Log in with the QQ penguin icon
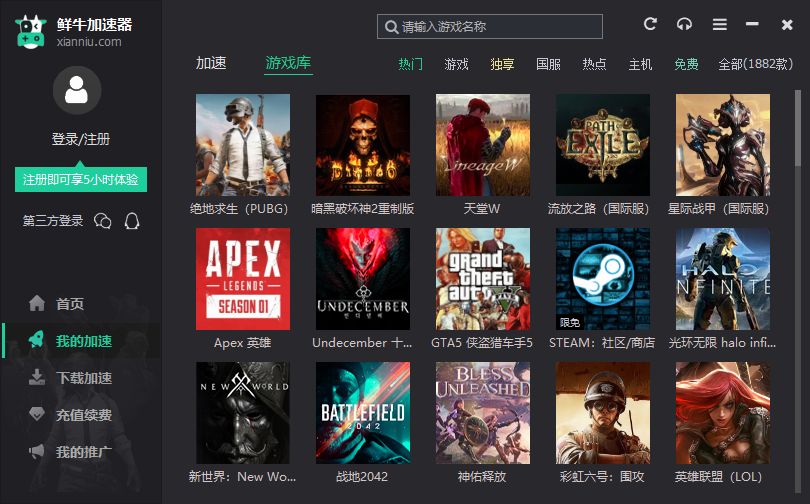This screenshot has height=504, width=810. coord(132,221)
